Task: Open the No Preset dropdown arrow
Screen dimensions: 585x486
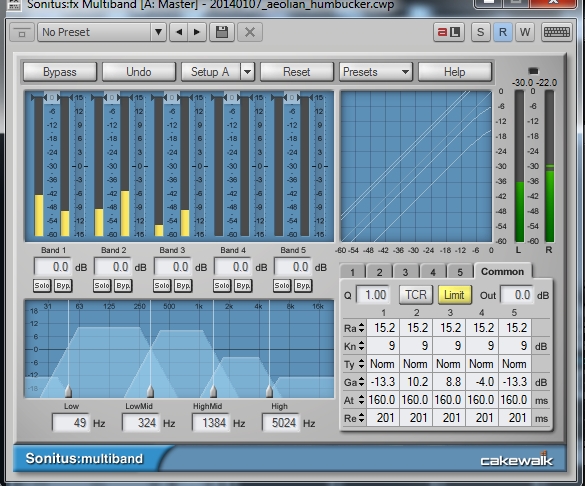Action: (x=158, y=32)
